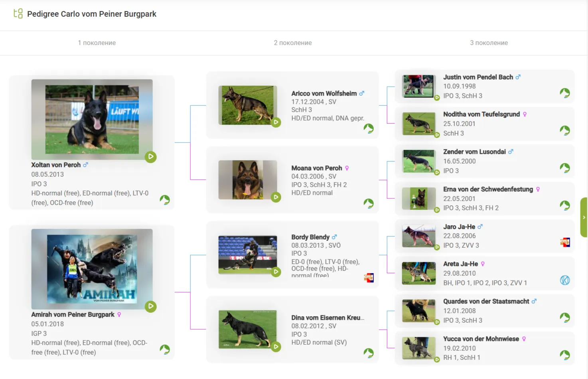The image size is (588, 379).
Task: Click the red flag icon in Jaro Ja-He card
Action: click(x=565, y=242)
